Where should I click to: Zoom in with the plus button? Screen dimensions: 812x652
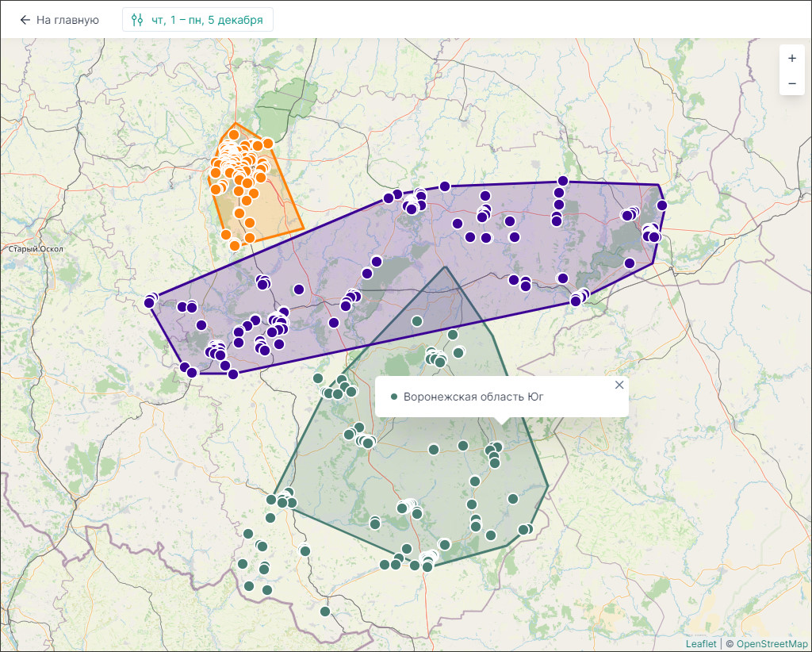point(791,58)
